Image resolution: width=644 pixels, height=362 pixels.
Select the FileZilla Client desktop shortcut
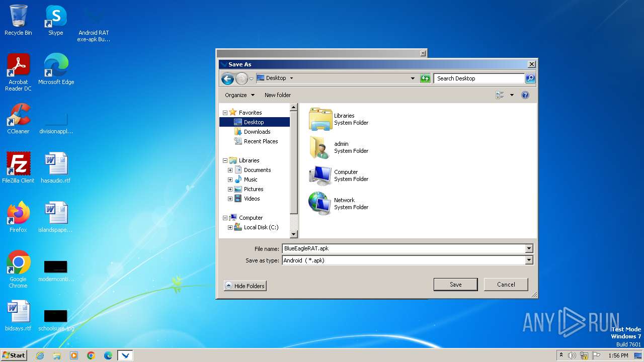click(18, 168)
